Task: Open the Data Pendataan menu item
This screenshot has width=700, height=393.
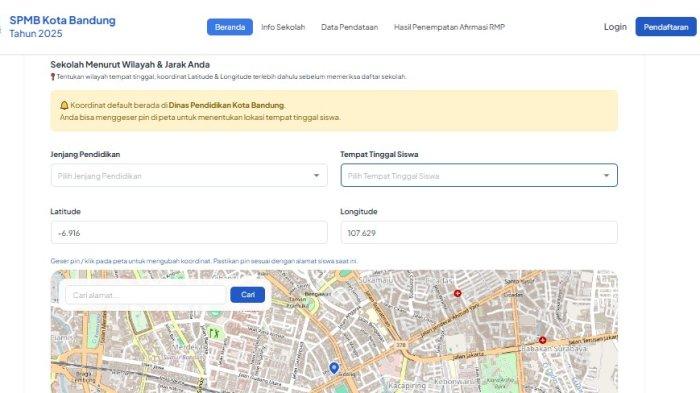Action: [350, 27]
